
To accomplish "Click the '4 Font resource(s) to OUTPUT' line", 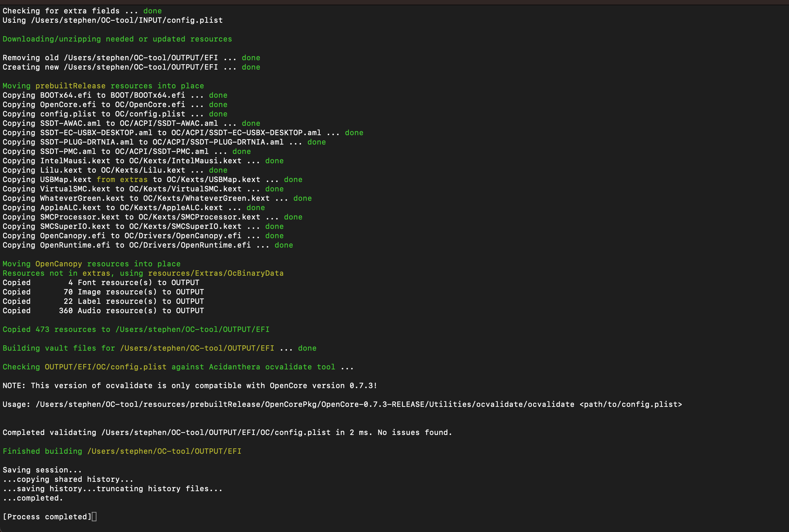I will point(101,283).
